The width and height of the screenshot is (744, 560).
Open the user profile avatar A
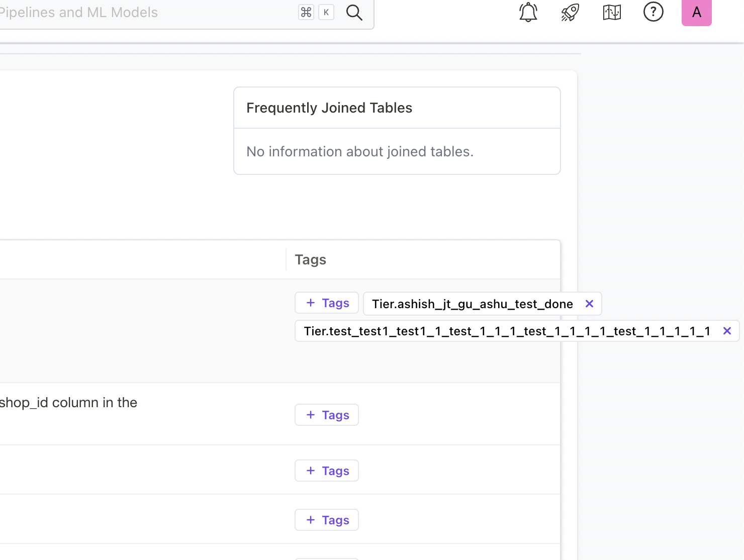pyautogui.click(x=697, y=12)
